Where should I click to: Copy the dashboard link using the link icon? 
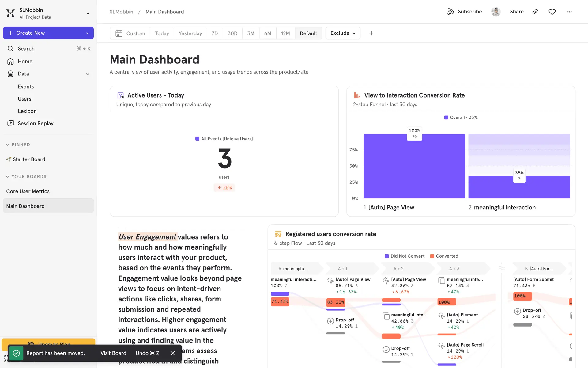point(535,12)
